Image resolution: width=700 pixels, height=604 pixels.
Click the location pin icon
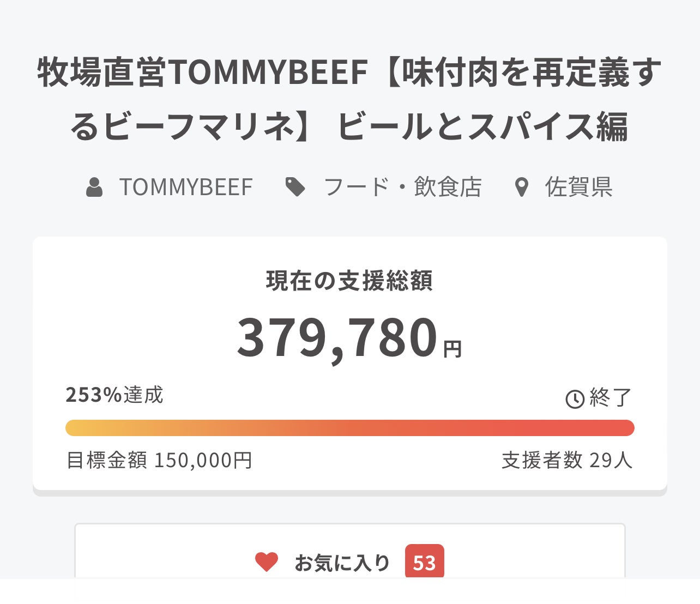522,188
